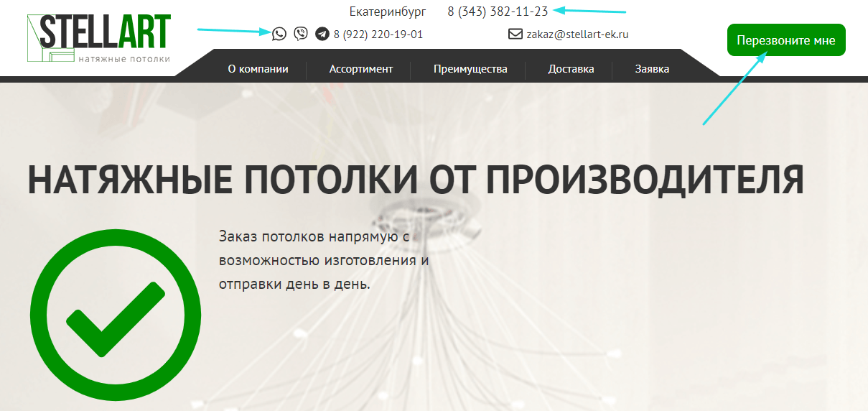
Task: Navigate to the 'Доставка' section
Action: point(571,69)
